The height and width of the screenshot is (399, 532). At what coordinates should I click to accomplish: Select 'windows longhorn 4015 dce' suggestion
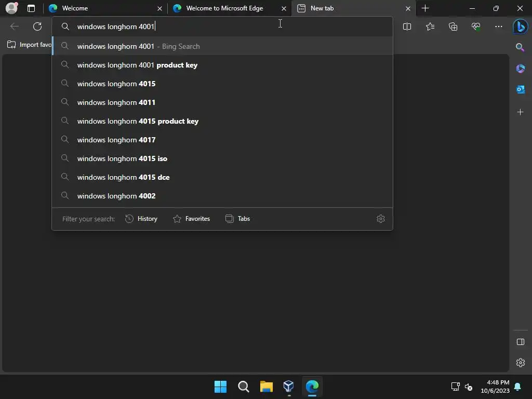tap(222, 177)
